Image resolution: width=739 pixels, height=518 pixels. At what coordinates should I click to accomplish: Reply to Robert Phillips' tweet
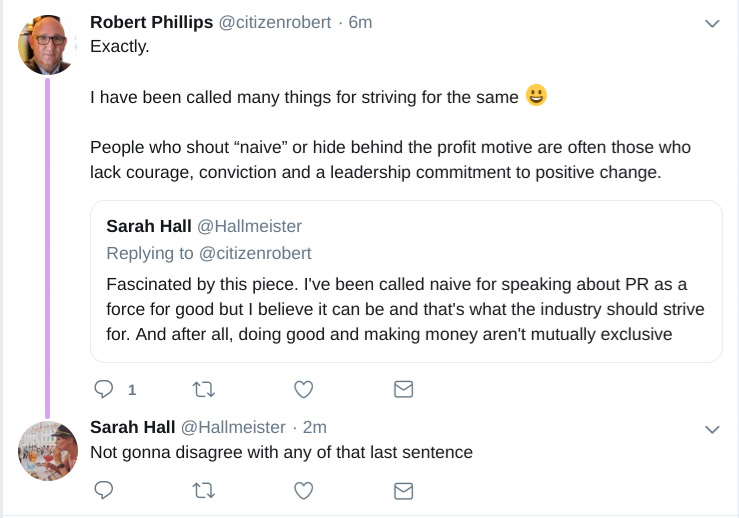click(x=103, y=389)
